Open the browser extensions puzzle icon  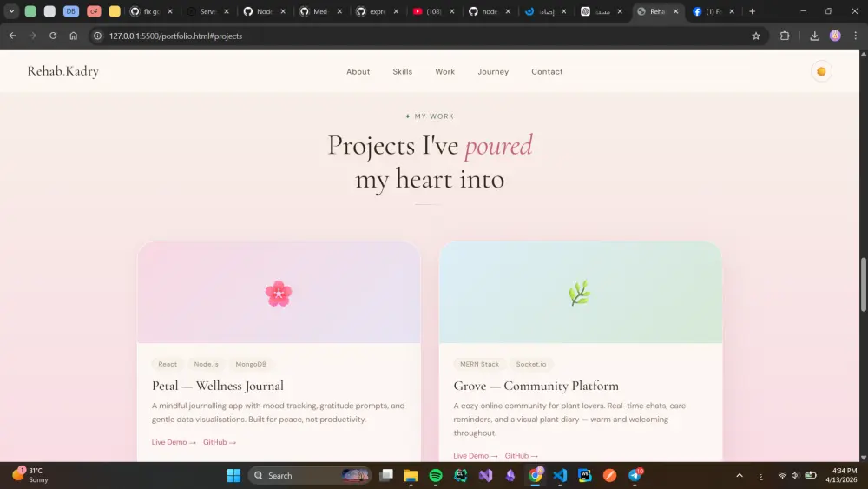[785, 36]
